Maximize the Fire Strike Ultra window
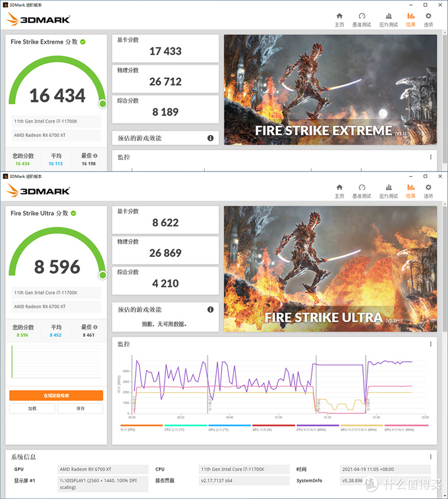Screen dimensions: 448x499 425,176
